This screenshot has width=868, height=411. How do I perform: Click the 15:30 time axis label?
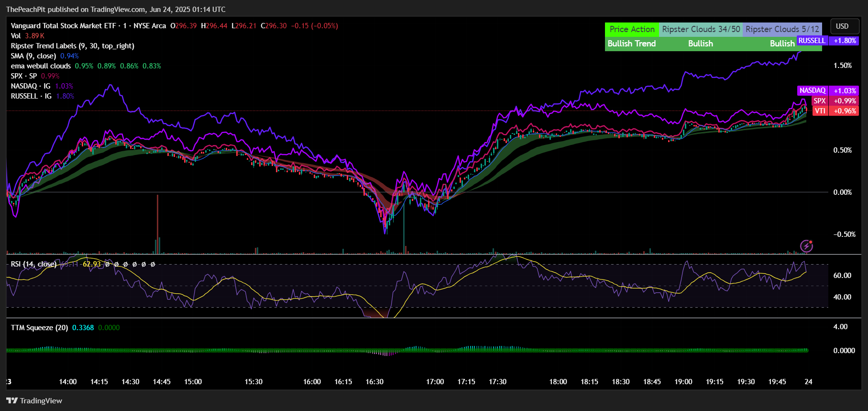point(253,382)
